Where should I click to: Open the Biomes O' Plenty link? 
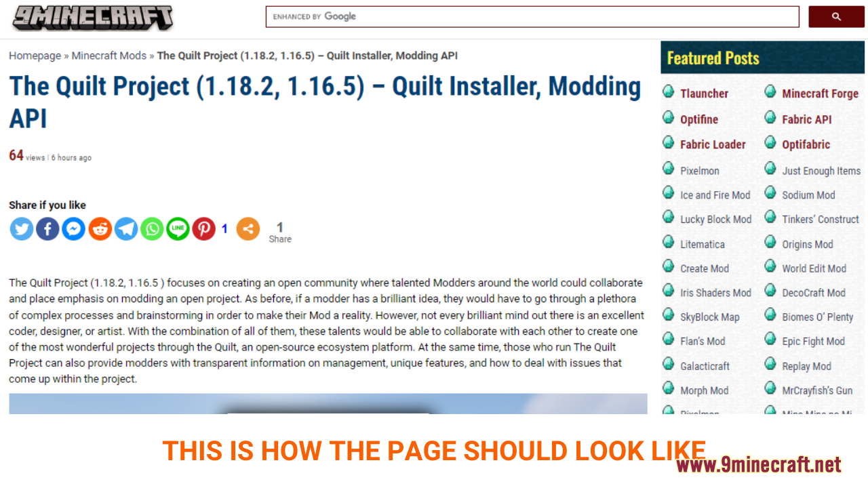tap(818, 317)
